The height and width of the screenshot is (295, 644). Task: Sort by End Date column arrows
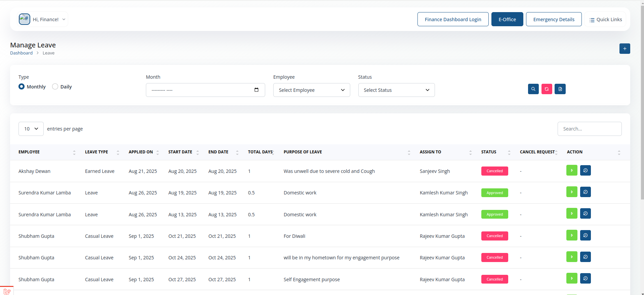(x=237, y=152)
